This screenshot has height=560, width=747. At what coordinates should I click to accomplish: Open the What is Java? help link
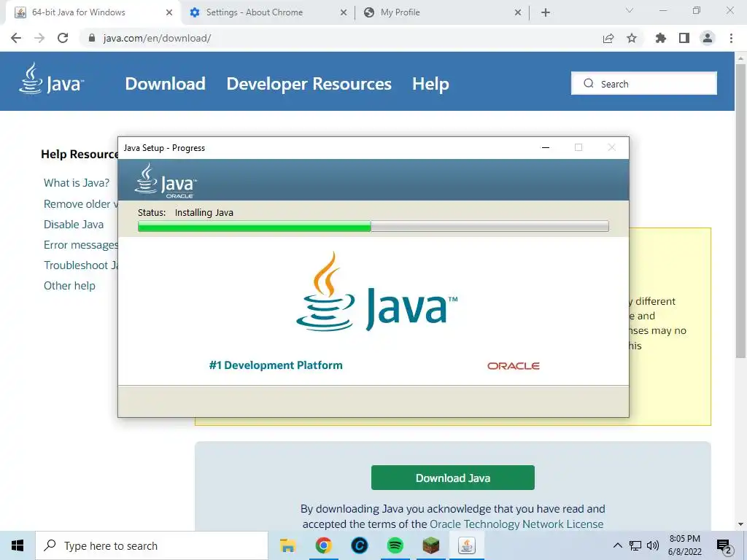click(76, 183)
